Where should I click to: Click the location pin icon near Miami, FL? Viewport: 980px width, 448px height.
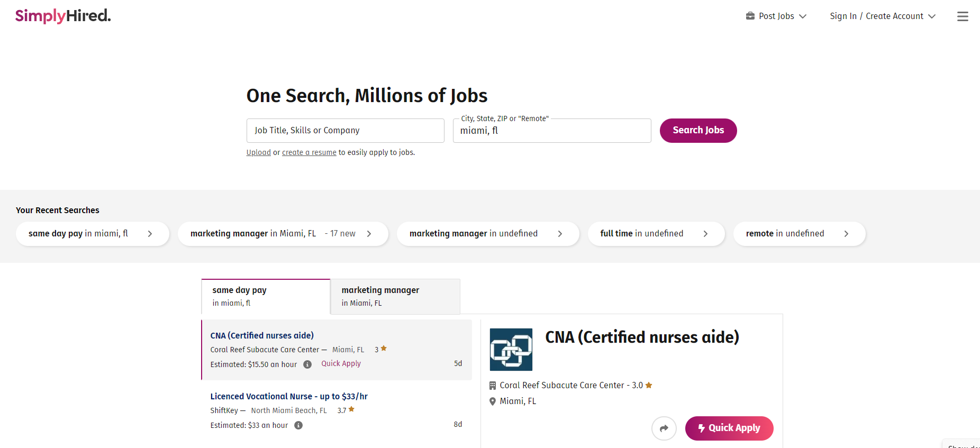point(493,401)
